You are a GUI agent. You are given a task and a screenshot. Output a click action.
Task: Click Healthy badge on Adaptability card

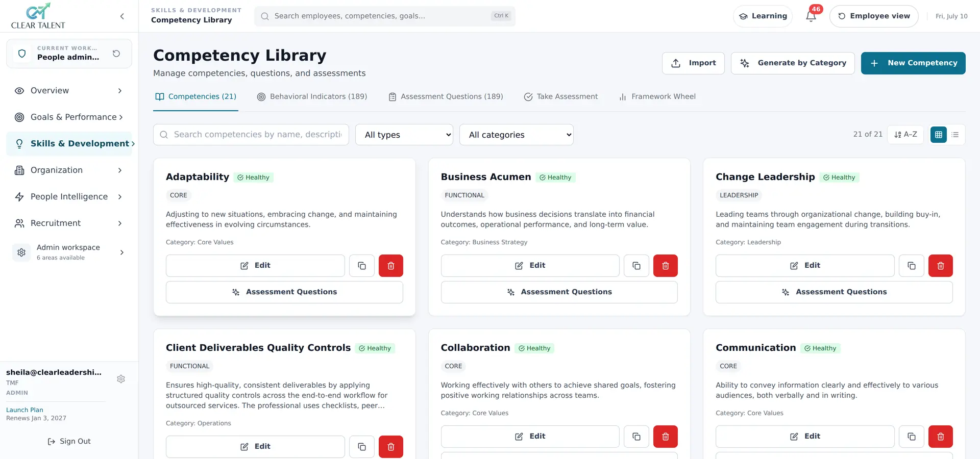point(253,177)
